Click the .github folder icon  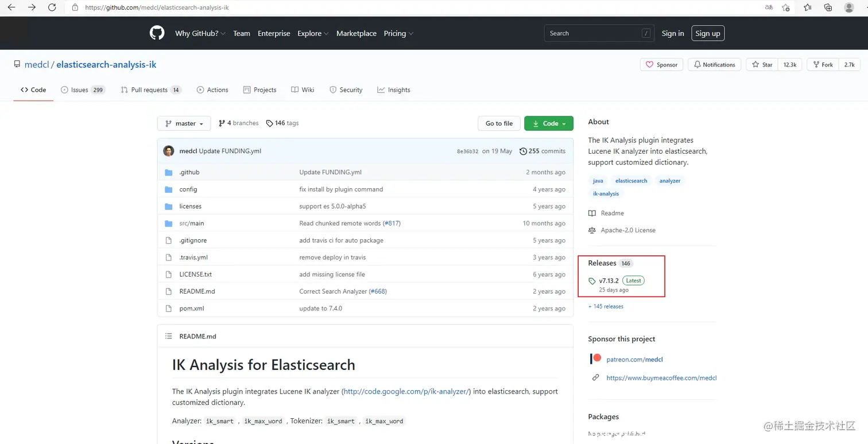tap(168, 172)
